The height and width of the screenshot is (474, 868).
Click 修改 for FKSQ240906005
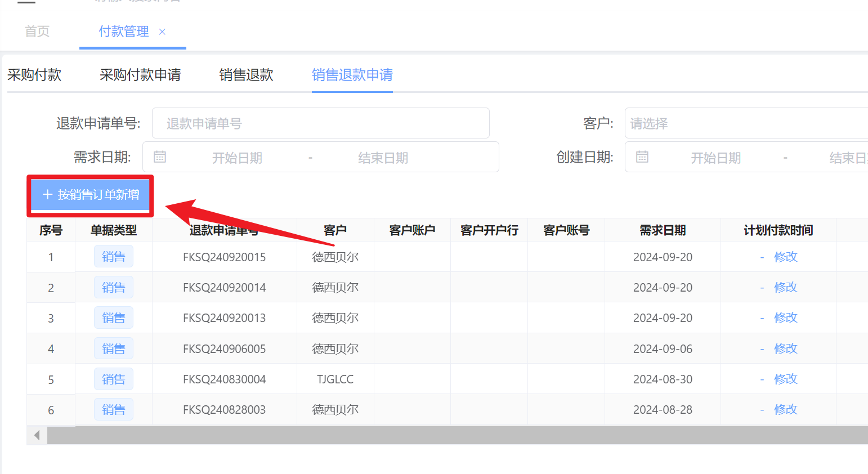785,348
